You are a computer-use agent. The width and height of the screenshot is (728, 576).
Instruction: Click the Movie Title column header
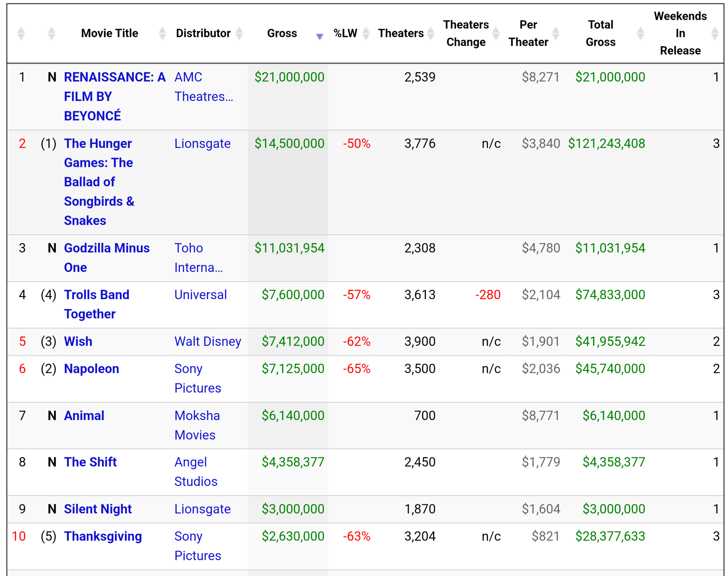coord(110,33)
